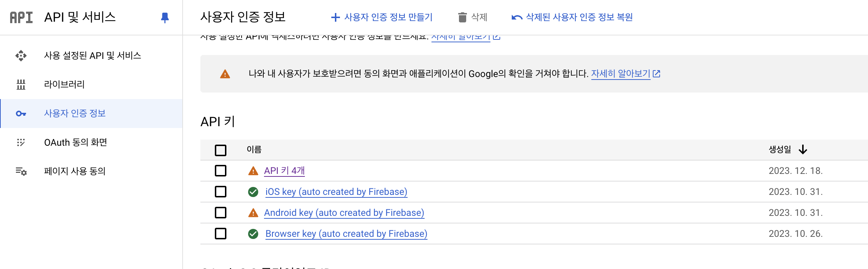The image size is (868, 269).
Task: Click 삭제된 사용자 인증 정보 복원
Action: pos(572,17)
